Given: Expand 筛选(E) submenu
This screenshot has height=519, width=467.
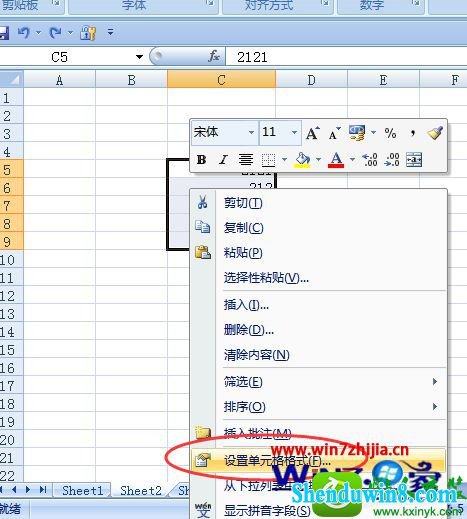Looking at the screenshot, I should [x=318, y=382].
